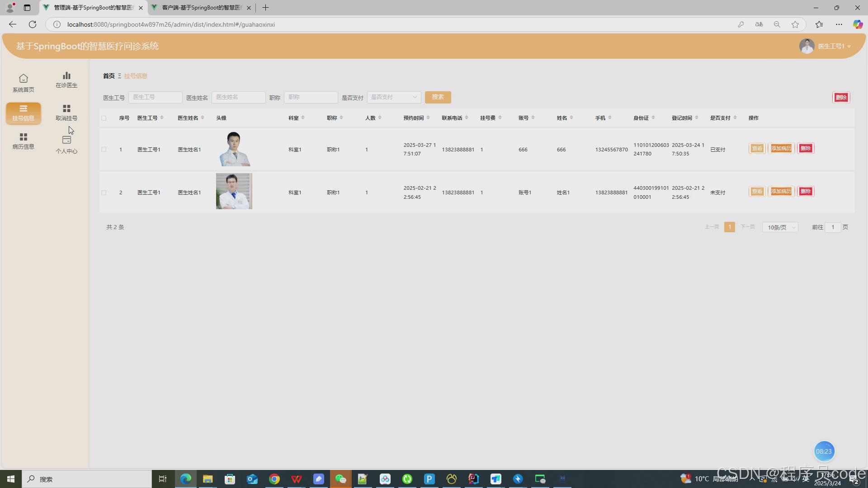Viewport: 868px width, 488px height.
Task: Open 在诊医生 chart icon in sidebar
Action: [66, 75]
